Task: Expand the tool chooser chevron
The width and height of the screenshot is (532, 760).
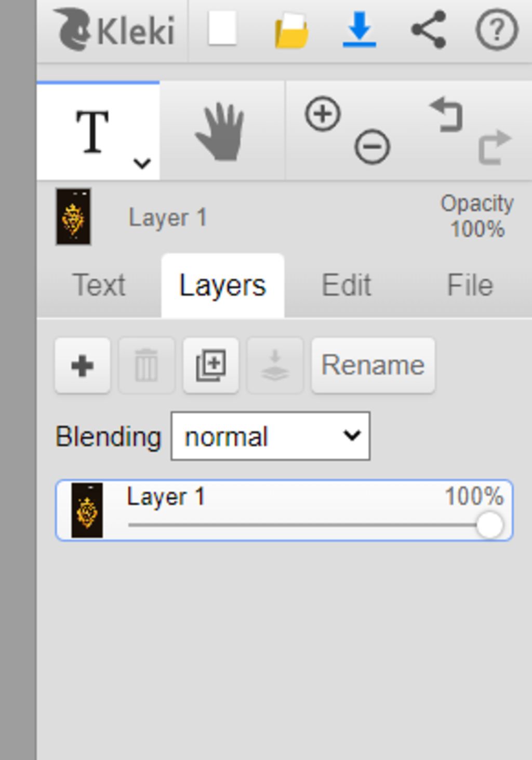Action: tap(142, 164)
